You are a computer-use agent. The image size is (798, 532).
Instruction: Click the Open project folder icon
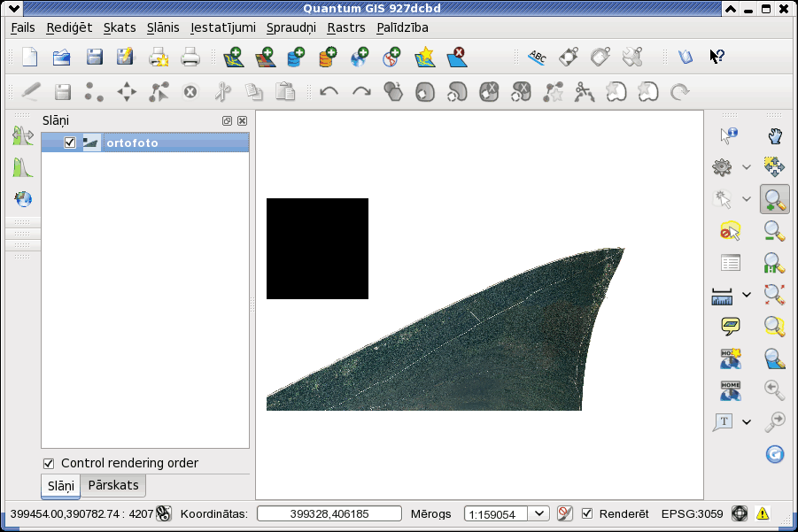62,57
